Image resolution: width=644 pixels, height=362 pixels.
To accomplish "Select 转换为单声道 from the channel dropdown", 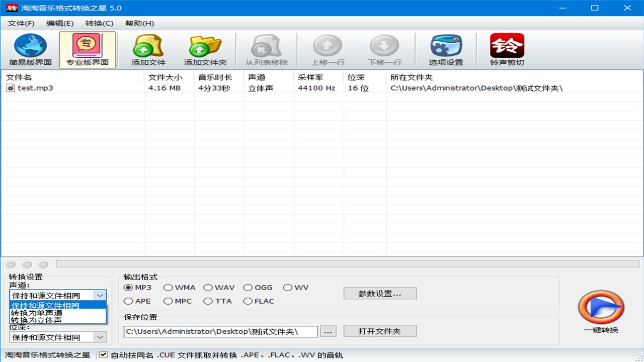I will (37, 313).
